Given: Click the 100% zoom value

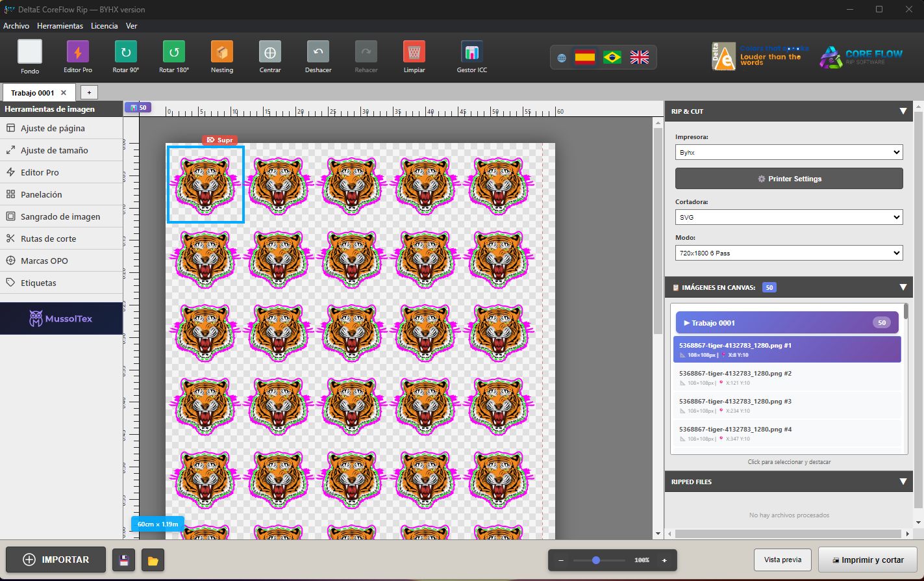Looking at the screenshot, I should (642, 560).
